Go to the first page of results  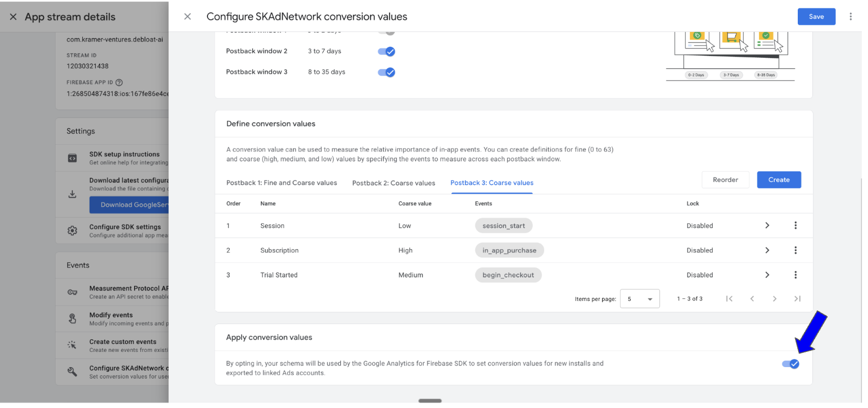coord(729,299)
